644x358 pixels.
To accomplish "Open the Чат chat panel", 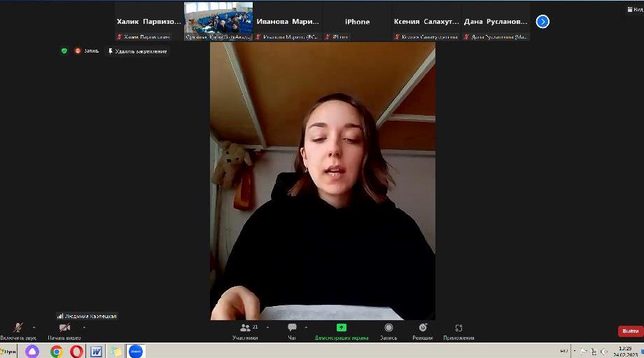I will [x=292, y=328].
